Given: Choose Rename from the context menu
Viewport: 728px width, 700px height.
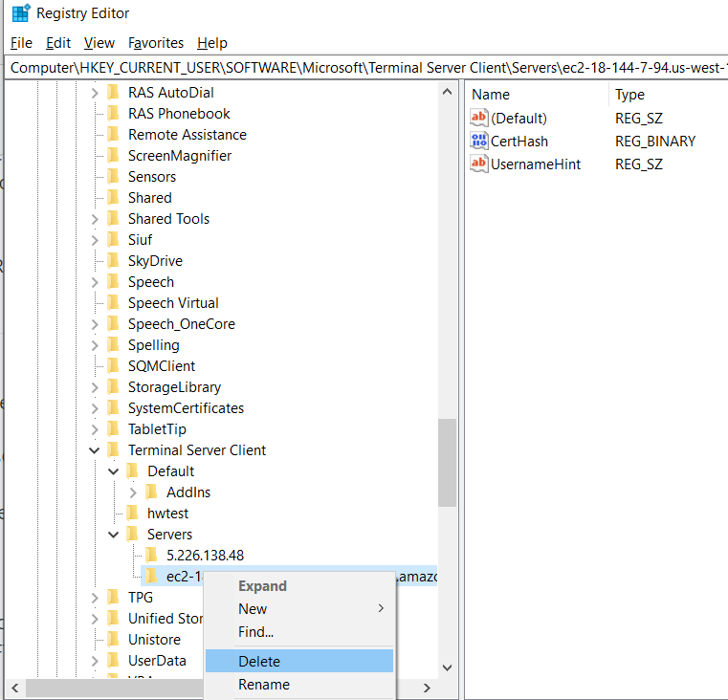Looking at the screenshot, I should coord(299,684).
